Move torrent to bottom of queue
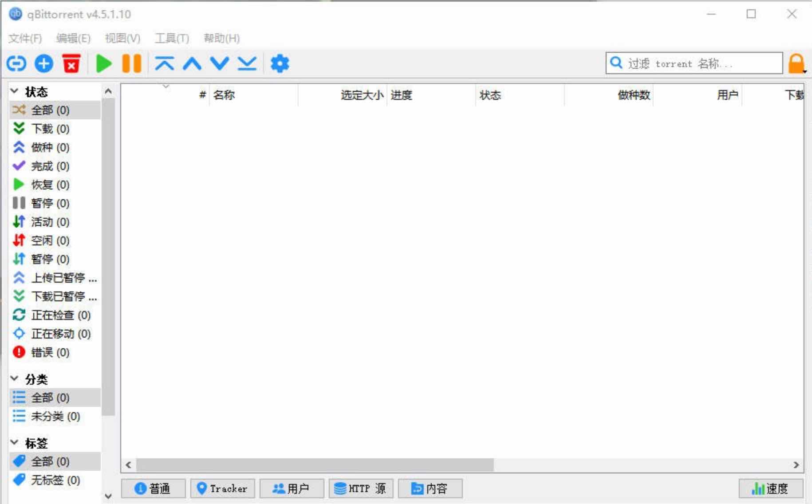The image size is (812, 504). [x=247, y=63]
